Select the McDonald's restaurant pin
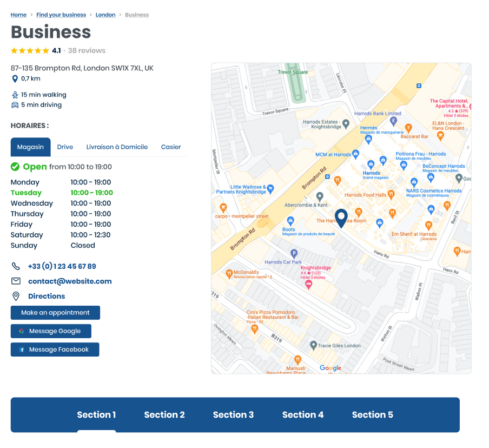 [229, 274]
